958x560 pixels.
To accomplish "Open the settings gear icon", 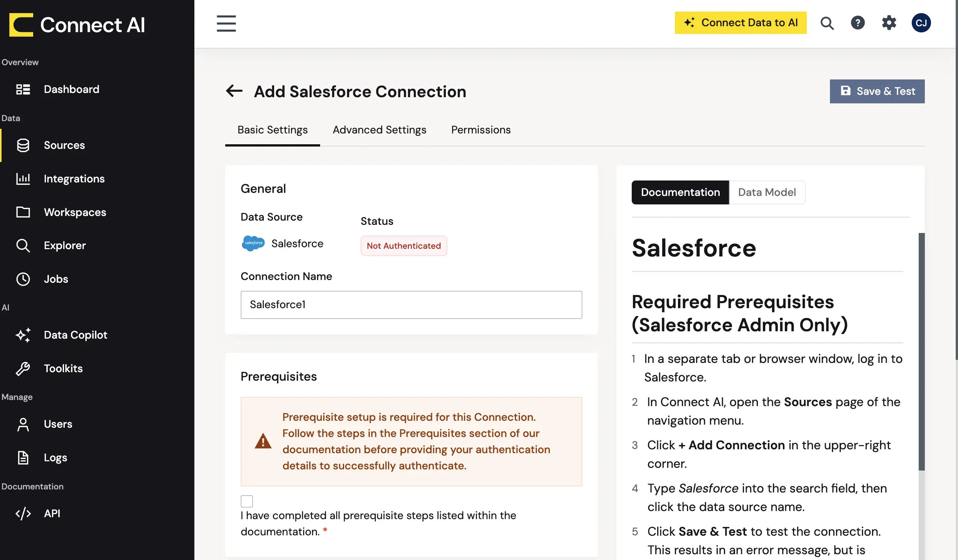I will pyautogui.click(x=889, y=23).
